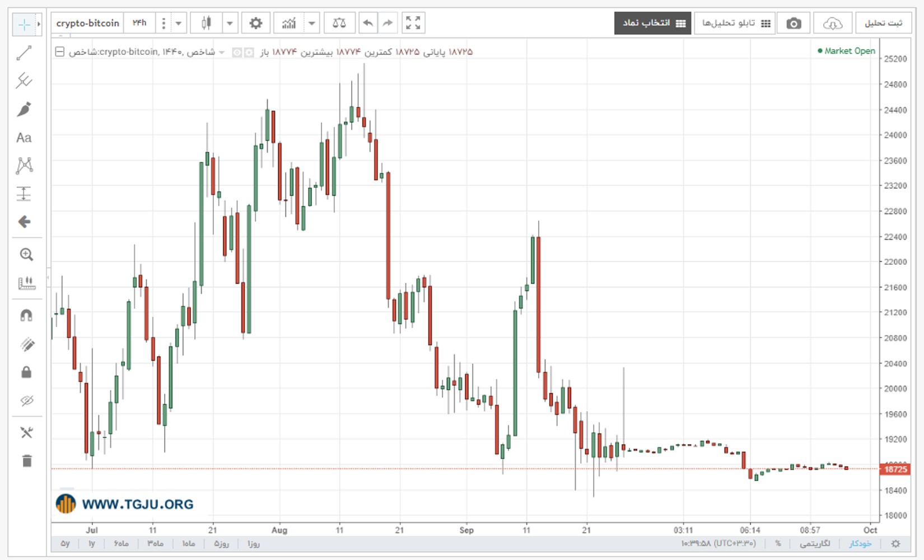Toggle the percent (%) scale option
The height and width of the screenshot is (560, 924).
778,544
